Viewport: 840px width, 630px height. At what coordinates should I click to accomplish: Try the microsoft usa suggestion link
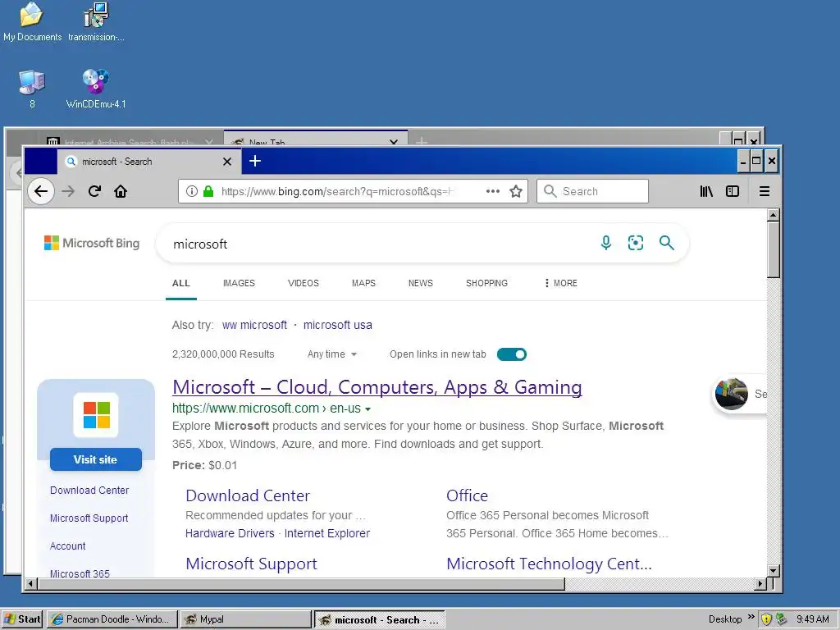pyautogui.click(x=337, y=325)
